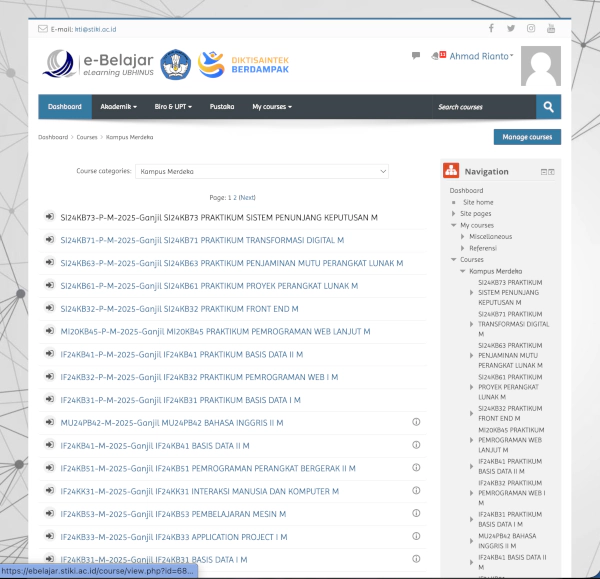The width and height of the screenshot is (600, 579).
Task: Open the Pustaka menu item
Action: (222, 107)
